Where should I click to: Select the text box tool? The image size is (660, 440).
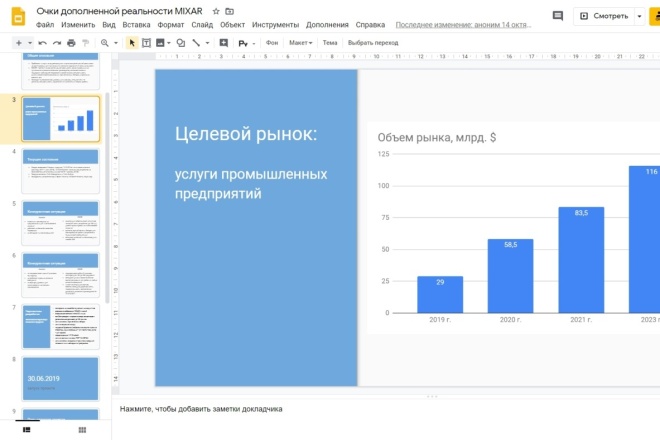coord(146,43)
